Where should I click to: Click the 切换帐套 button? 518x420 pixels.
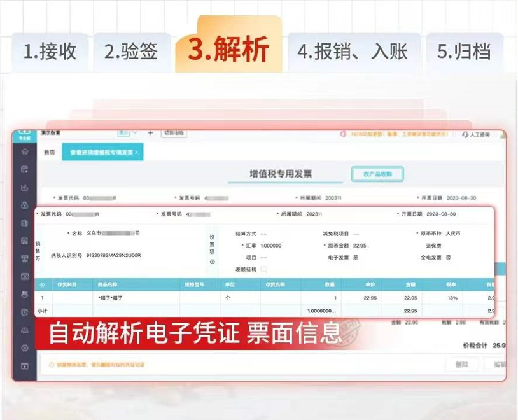click(174, 133)
